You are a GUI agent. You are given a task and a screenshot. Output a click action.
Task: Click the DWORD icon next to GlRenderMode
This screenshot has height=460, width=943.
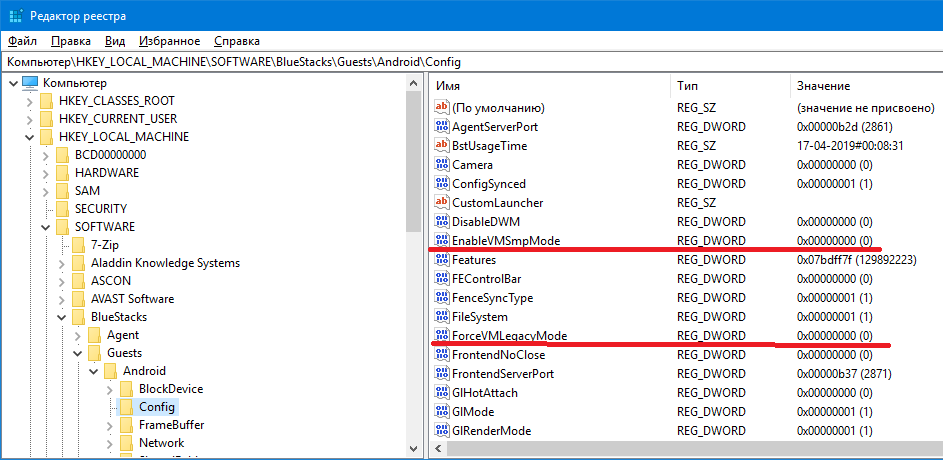tap(442, 431)
